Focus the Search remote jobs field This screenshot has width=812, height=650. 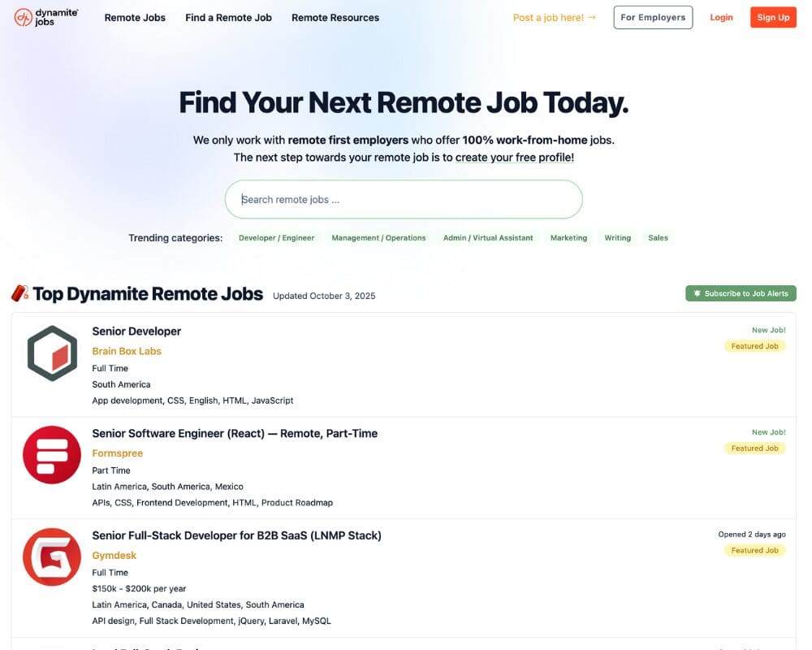coord(404,199)
